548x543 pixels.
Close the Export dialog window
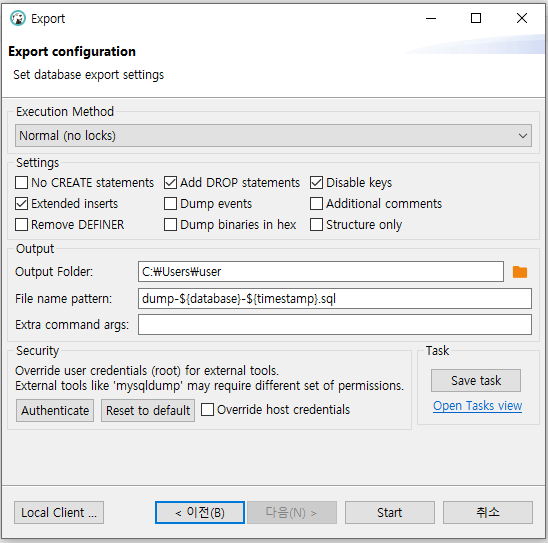(x=522, y=18)
